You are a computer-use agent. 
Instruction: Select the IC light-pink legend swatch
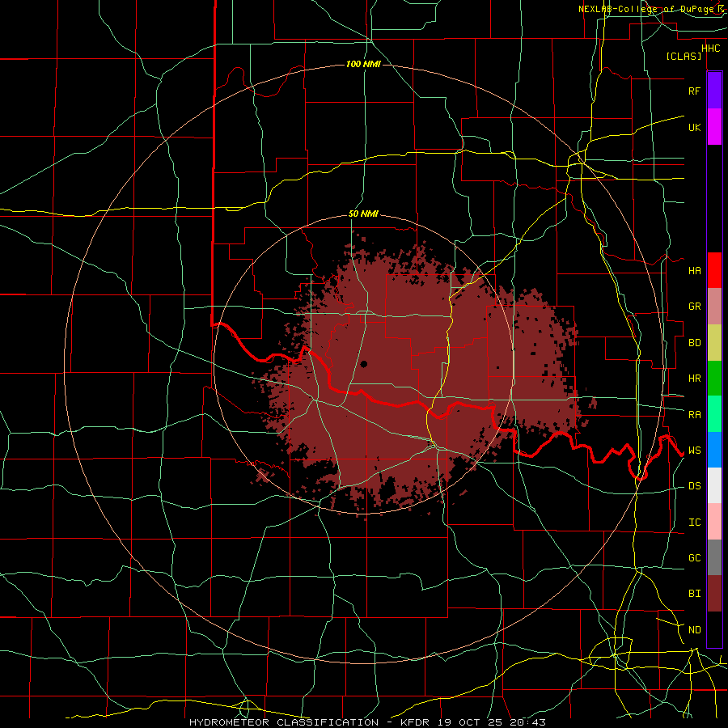coord(714,522)
